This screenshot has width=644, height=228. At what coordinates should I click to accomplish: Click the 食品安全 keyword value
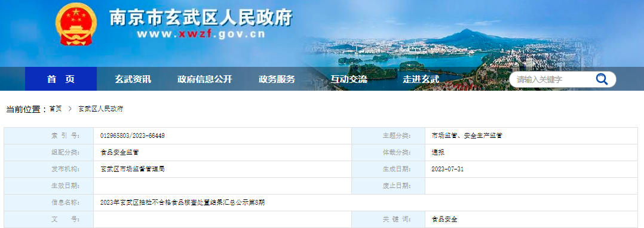444,220
